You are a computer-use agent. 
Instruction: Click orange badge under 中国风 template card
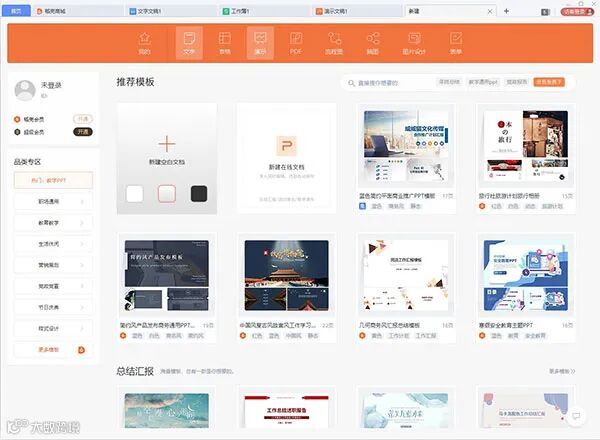point(243,336)
